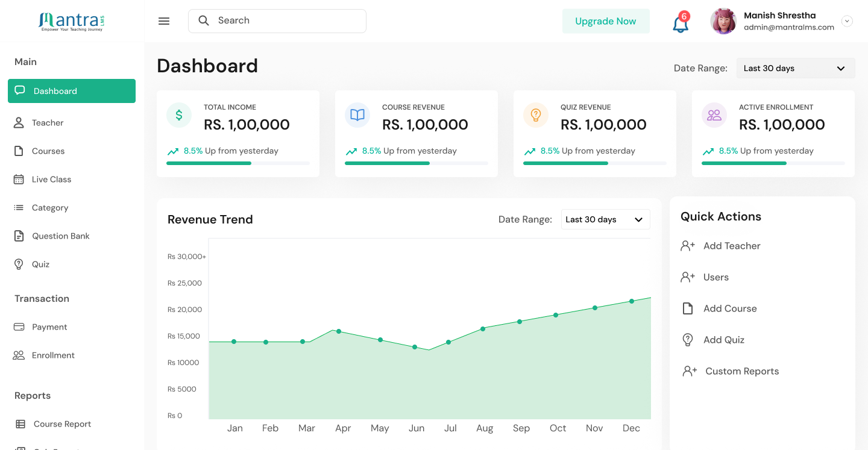This screenshot has width=868, height=450.
Task: Go to Payment in the sidebar
Action: click(49, 327)
